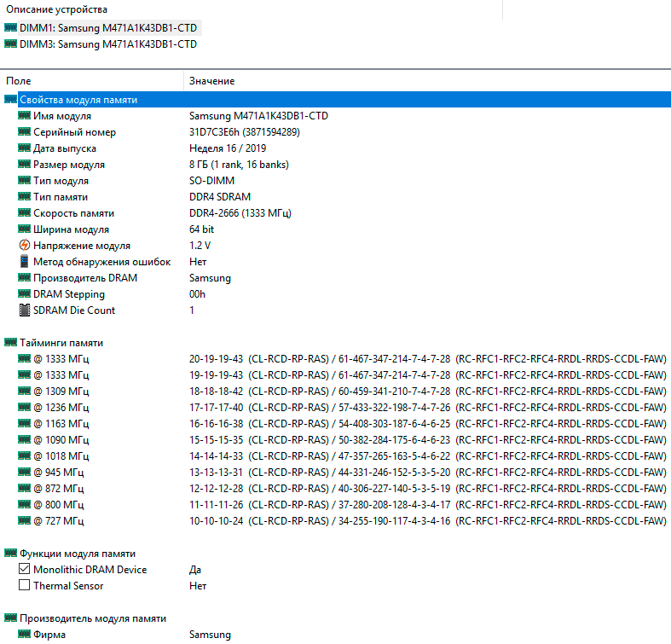The height and width of the screenshot is (644, 671).
Task: Click the memory icon beside DIMM3
Action: tap(11, 44)
